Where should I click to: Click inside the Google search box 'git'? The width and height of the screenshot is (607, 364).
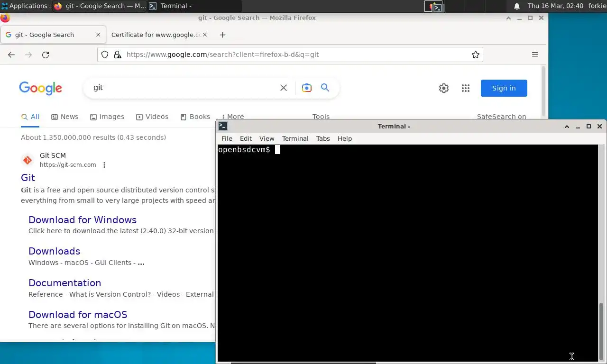pos(183,88)
